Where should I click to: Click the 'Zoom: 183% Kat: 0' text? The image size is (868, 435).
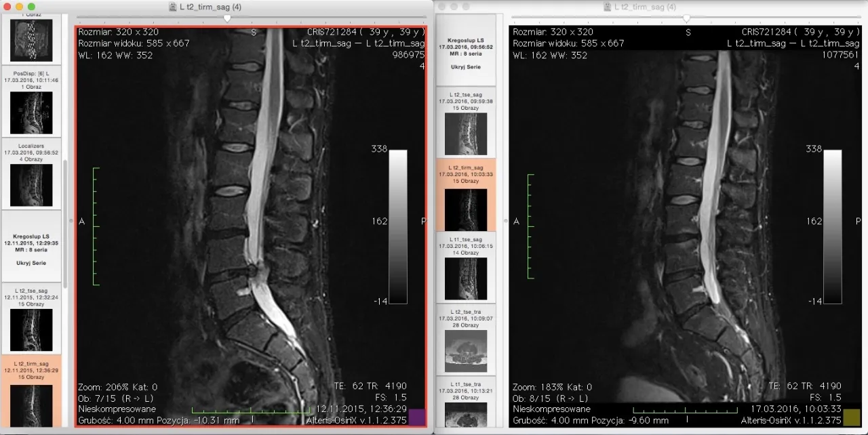(552, 386)
